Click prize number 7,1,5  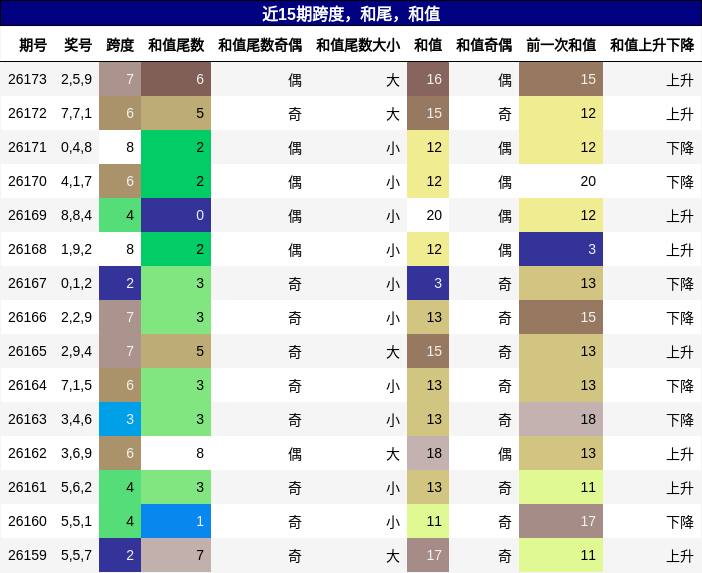tap(77, 385)
